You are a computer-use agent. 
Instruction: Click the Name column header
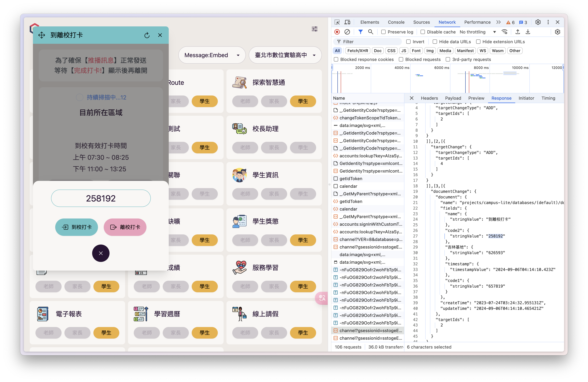pyautogui.click(x=368, y=98)
